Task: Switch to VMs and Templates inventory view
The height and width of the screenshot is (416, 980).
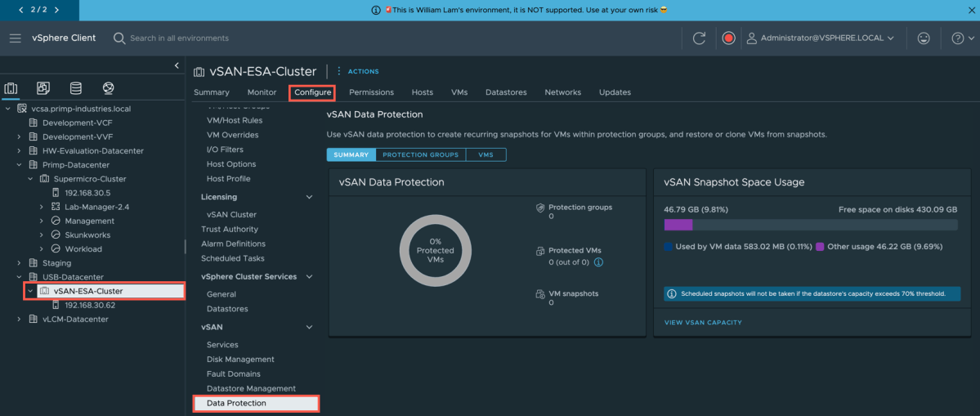Action: (43, 88)
